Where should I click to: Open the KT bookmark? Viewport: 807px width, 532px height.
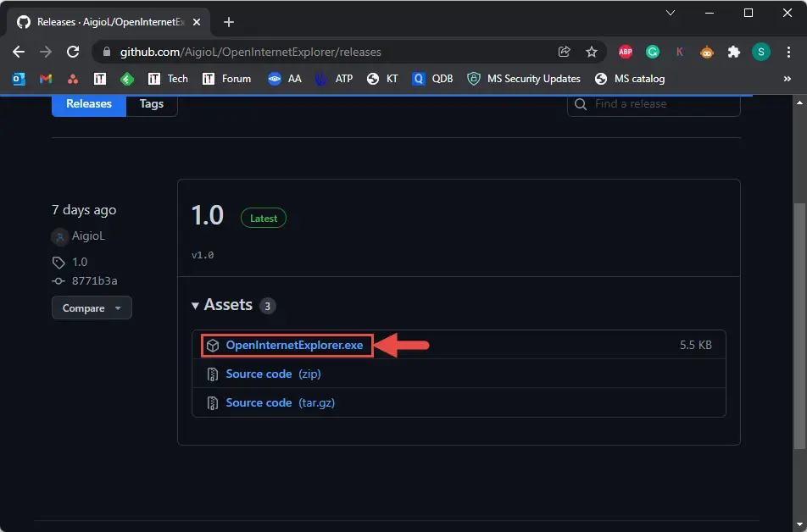382,79
